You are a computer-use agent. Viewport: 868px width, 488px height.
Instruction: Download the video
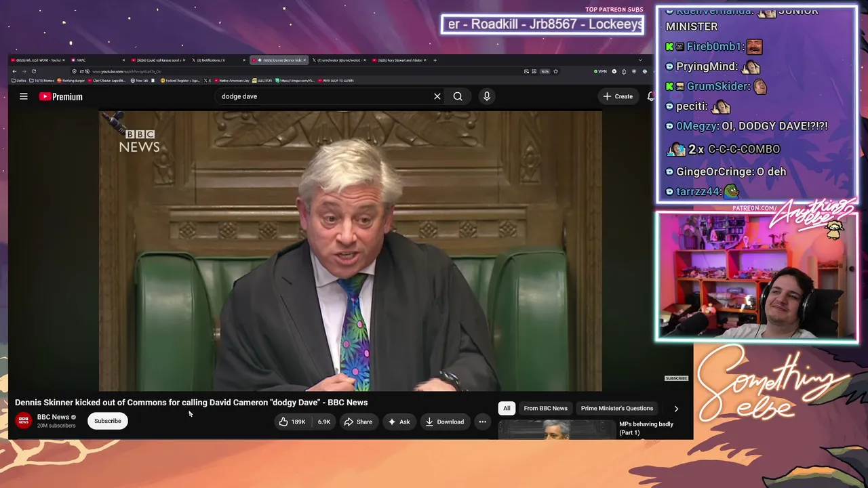coord(445,422)
